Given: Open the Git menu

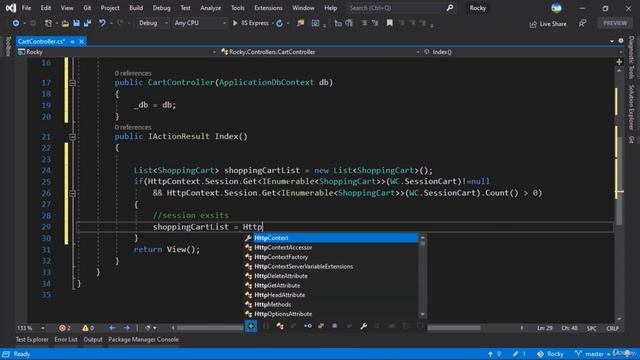Looking at the screenshot, I should click(x=87, y=8).
